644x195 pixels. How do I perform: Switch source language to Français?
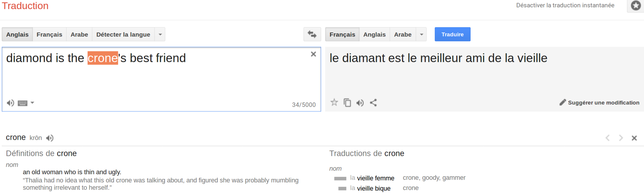(49, 34)
